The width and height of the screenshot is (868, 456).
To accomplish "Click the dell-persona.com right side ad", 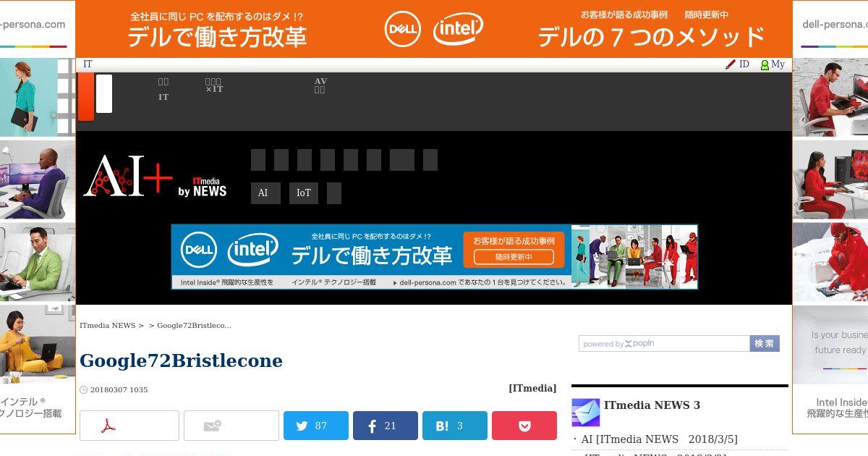I will tap(830, 217).
